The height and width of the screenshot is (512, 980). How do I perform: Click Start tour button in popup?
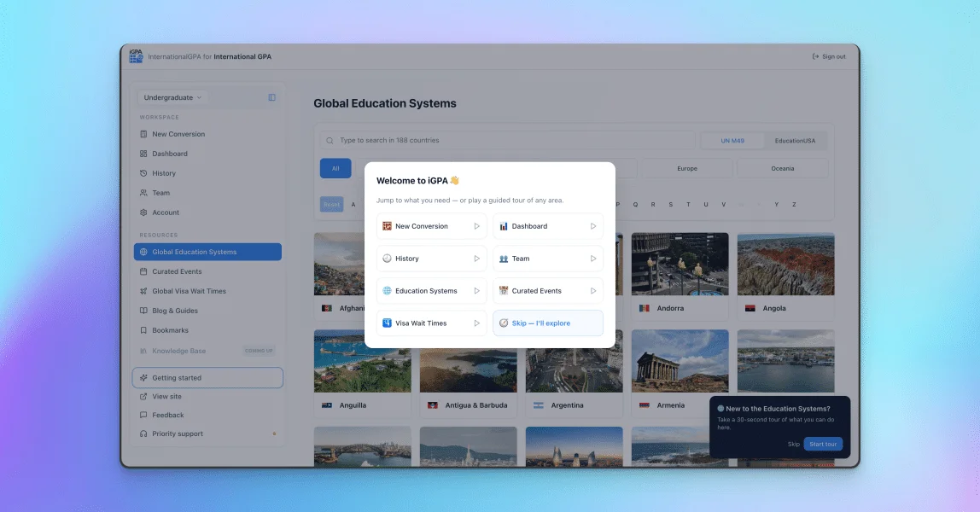(823, 444)
